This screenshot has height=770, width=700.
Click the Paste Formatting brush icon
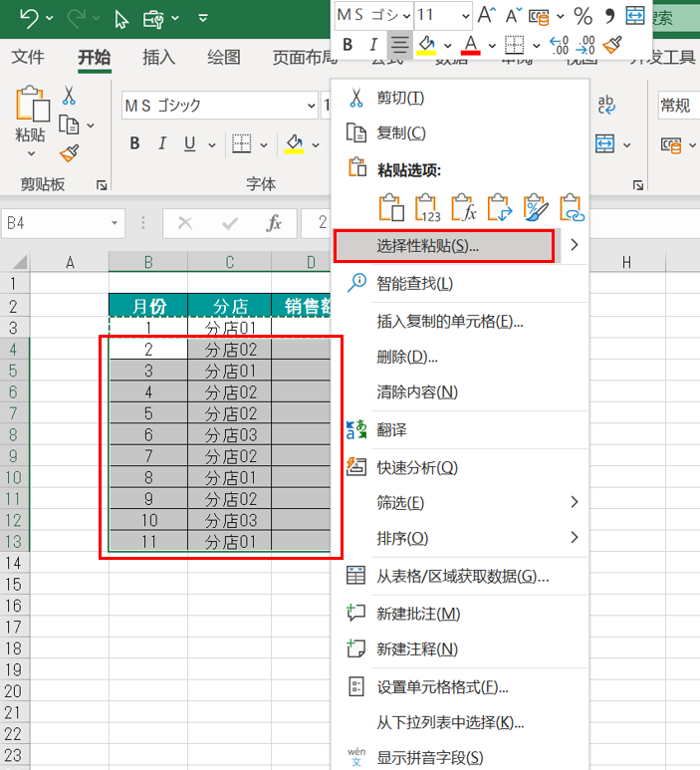tap(536, 208)
